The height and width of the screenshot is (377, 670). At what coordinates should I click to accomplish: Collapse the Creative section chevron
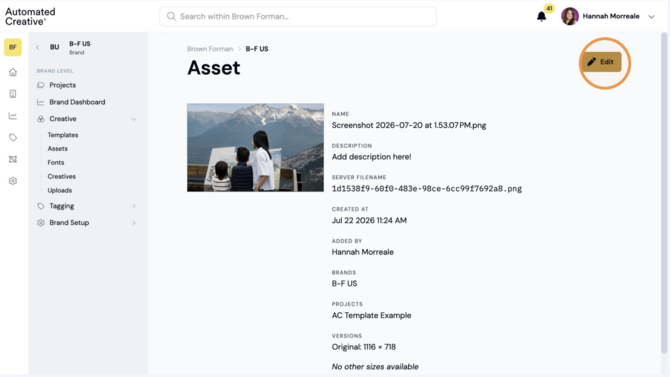134,119
